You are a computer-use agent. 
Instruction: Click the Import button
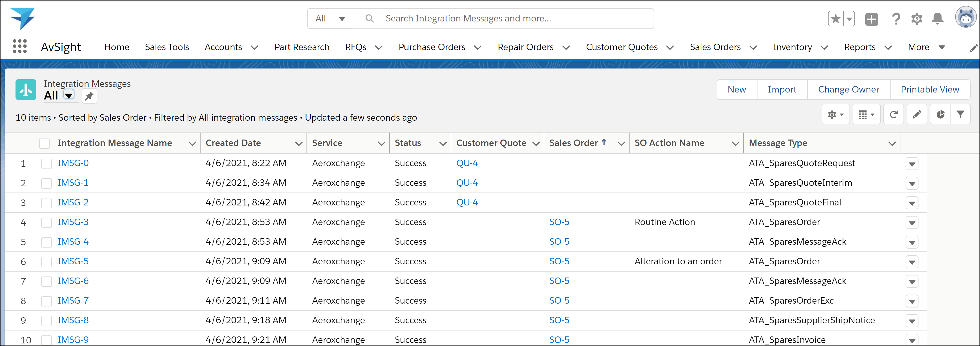pyautogui.click(x=782, y=89)
